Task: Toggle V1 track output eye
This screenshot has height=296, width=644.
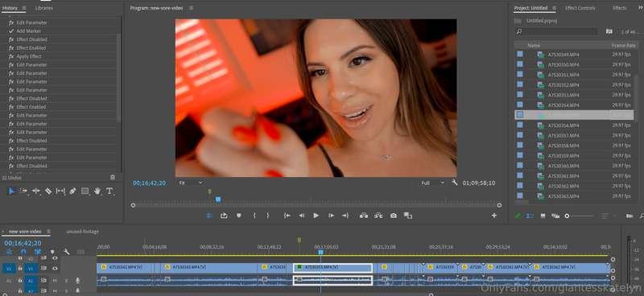Action: pos(55,268)
